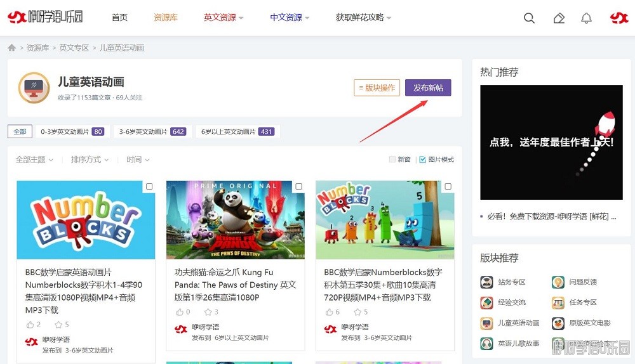Click star icon on Kung Fu Panda post
This screenshot has height=364, width=635.
click(x=208, y=312)
